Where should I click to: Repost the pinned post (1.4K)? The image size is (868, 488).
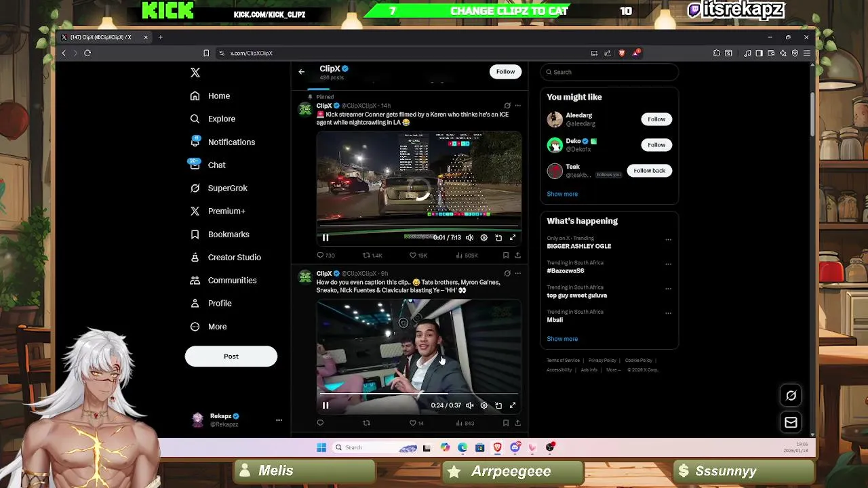tap(373, 256)
